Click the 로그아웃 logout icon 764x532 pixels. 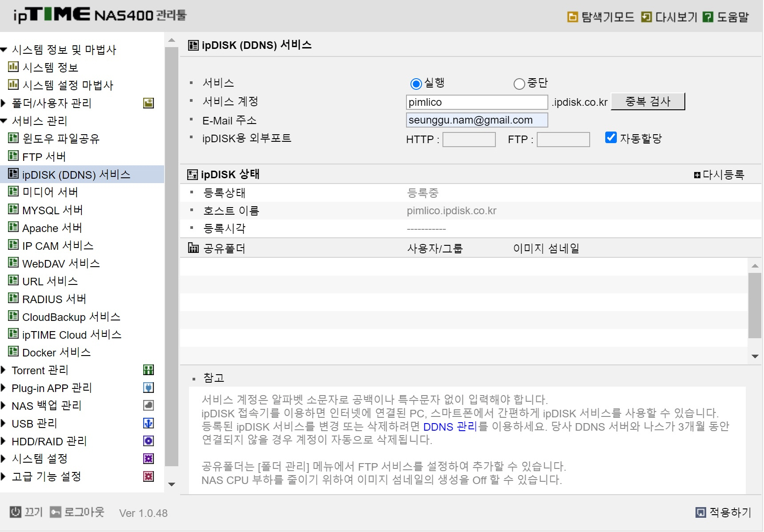[56, 512]
